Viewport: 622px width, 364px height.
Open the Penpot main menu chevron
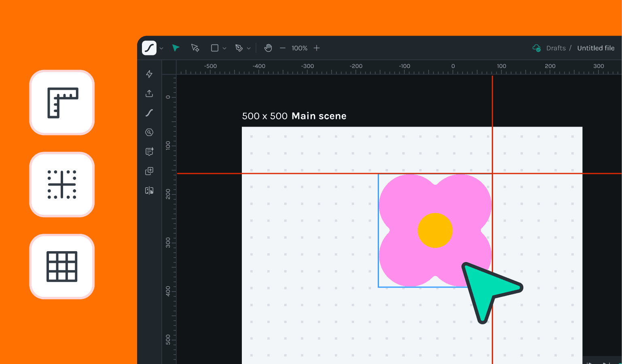[161, 48]
